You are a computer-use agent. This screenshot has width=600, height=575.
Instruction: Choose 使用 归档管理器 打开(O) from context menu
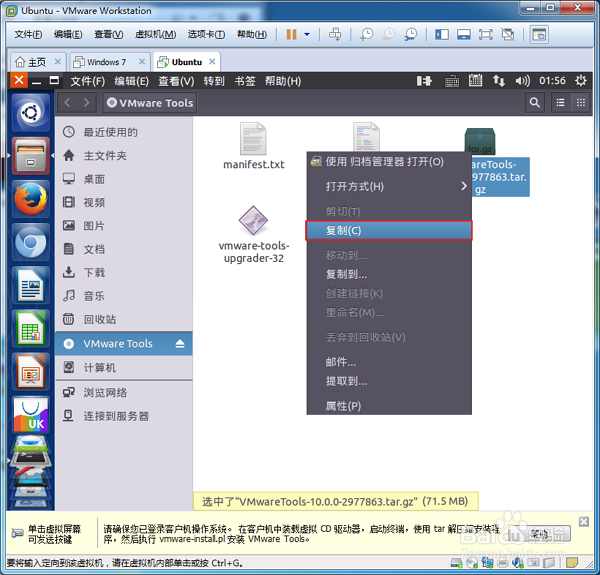point(389,162)
